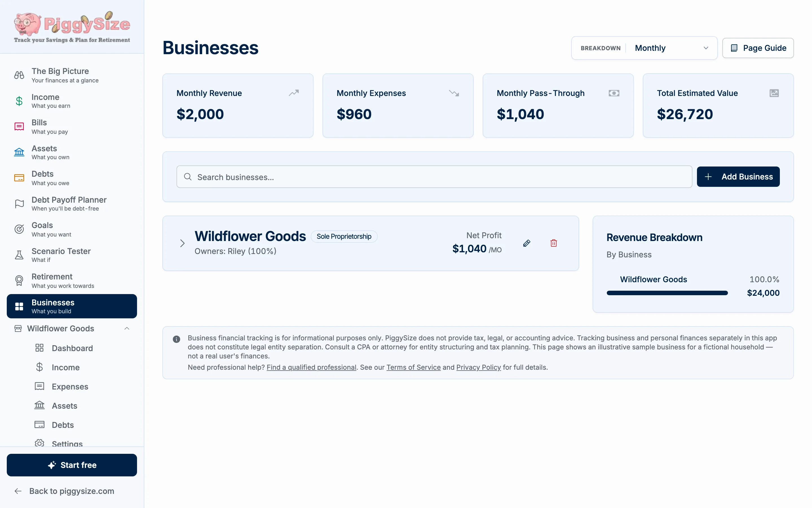812x508 pixels.
Task: Click the dollar icon beside submenu Income
Action: point(39,367)
